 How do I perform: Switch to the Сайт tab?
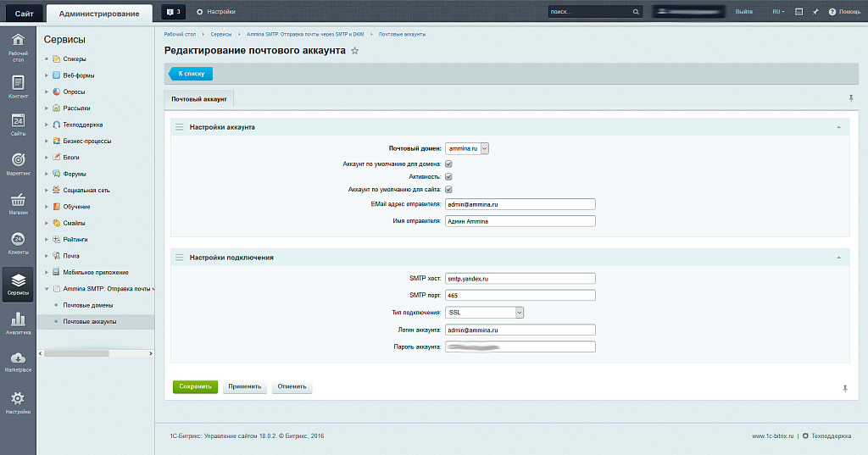click(23, 12)
